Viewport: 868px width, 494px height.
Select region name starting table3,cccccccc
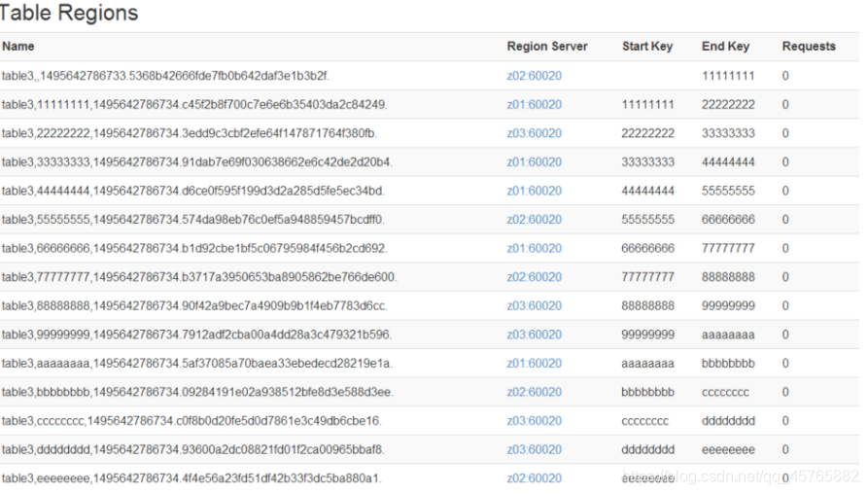(x=191, y=421)
